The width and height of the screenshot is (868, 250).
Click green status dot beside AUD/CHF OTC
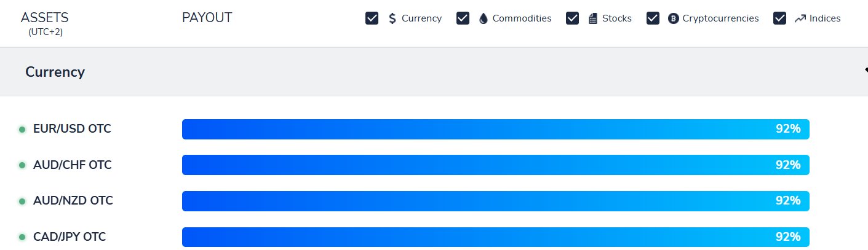22,165
